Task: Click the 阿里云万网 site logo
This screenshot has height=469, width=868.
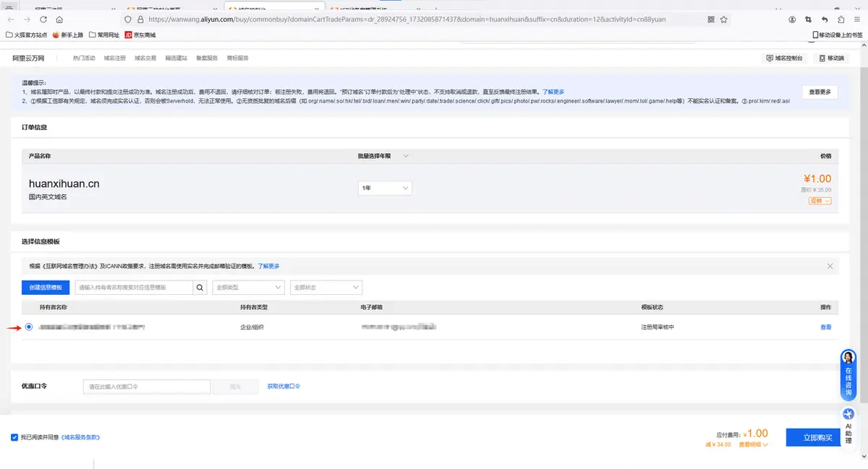Action: pyautogui.click(x=29, y=58)
